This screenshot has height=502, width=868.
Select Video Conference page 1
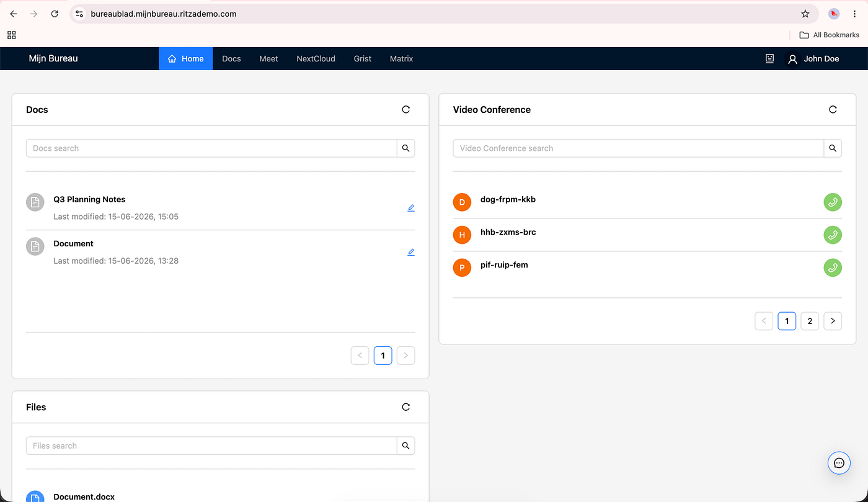pos(787,321)
